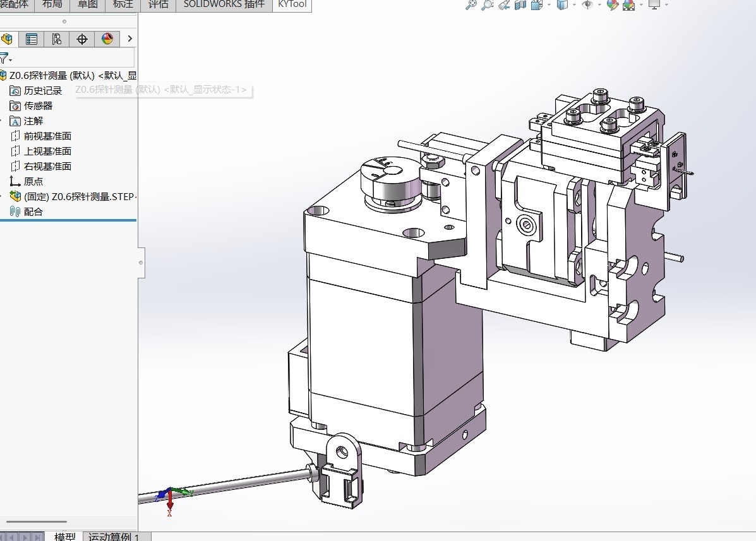
Task: Click STEP component assembly icon
Action: pos(15,196)
